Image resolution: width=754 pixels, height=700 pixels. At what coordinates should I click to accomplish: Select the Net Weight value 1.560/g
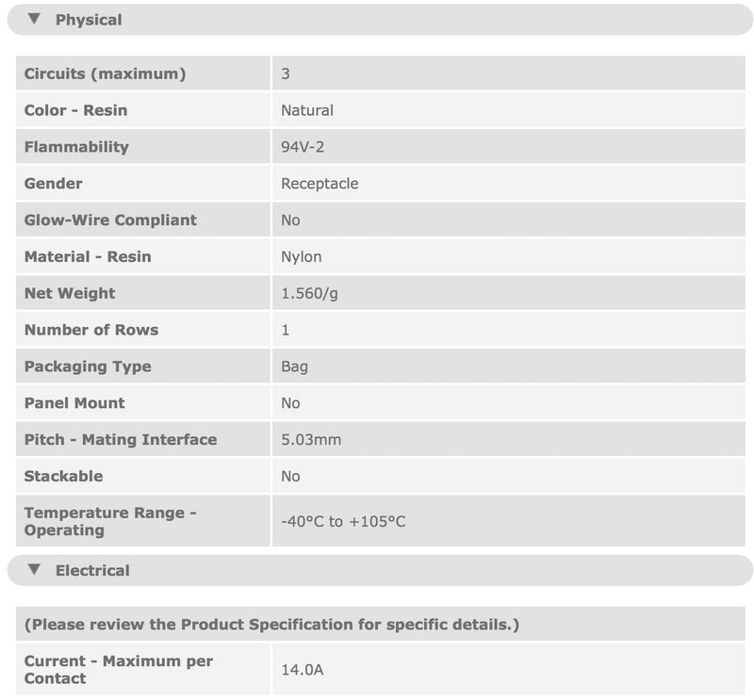click(x=309, y=293)
